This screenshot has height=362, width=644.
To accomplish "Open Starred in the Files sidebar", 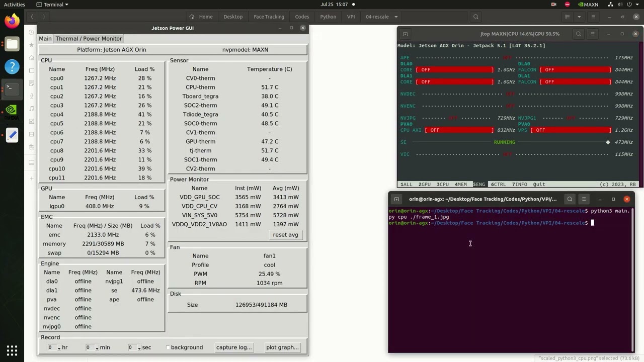I will click(32, 45).
